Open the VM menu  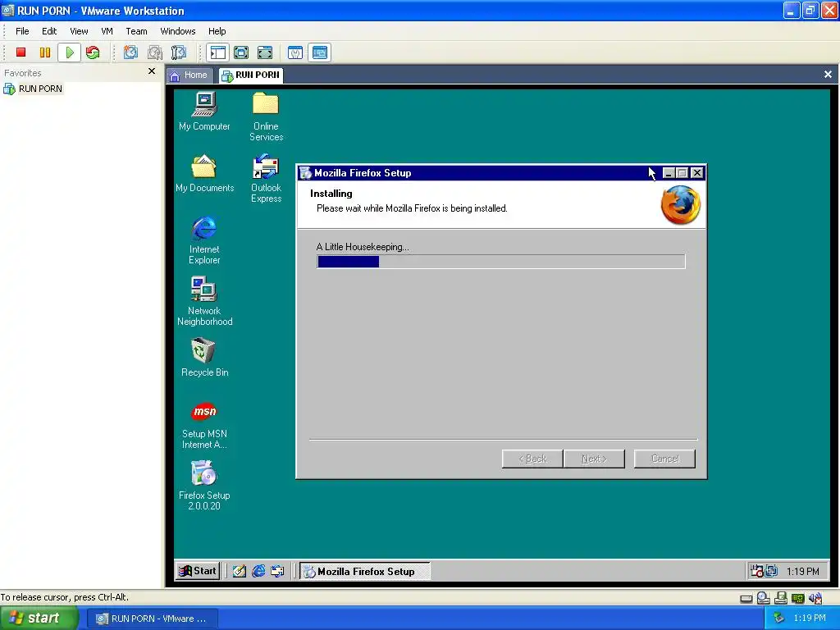(x=107, y=31)
